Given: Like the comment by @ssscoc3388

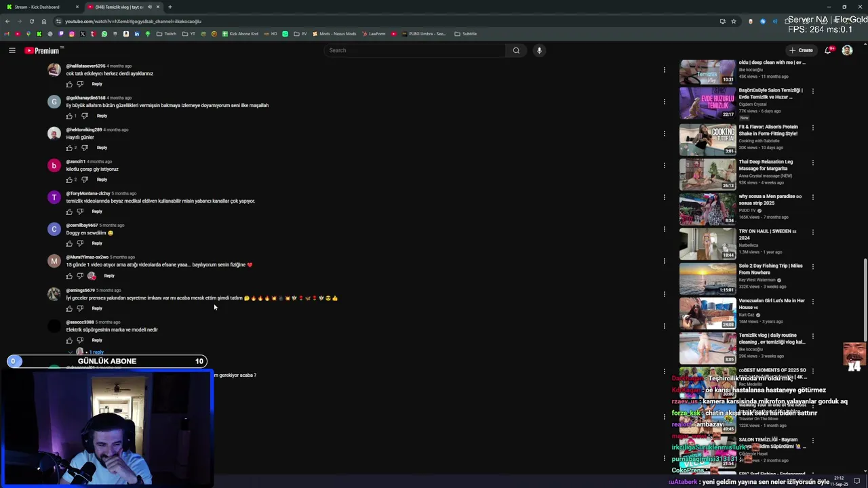Looking at the screenshot, I should coord(68,340).
